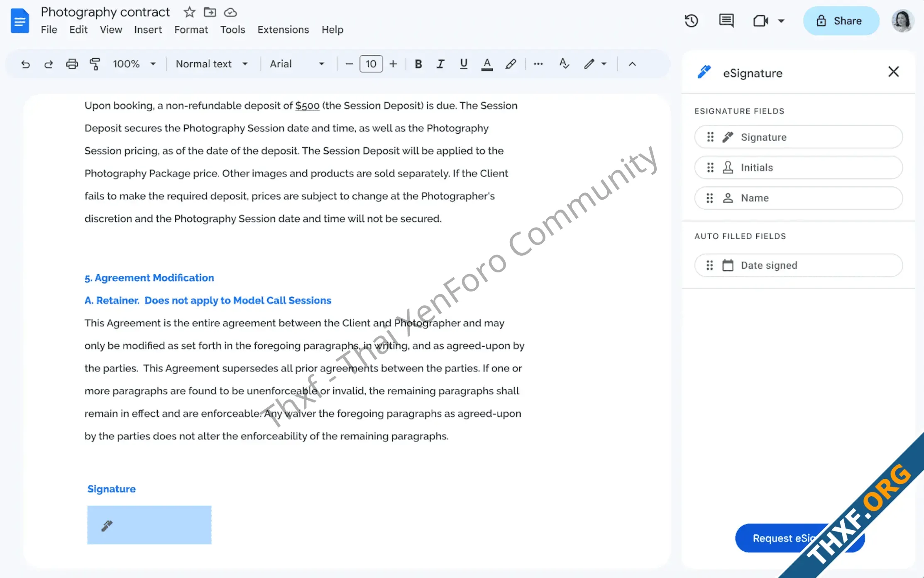The image size is (924, 578).
Task: Click the Share button
Action: point(841,21)
